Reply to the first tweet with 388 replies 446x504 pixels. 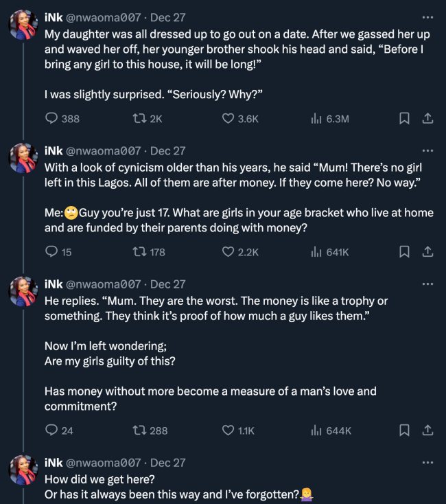point(51,119)
